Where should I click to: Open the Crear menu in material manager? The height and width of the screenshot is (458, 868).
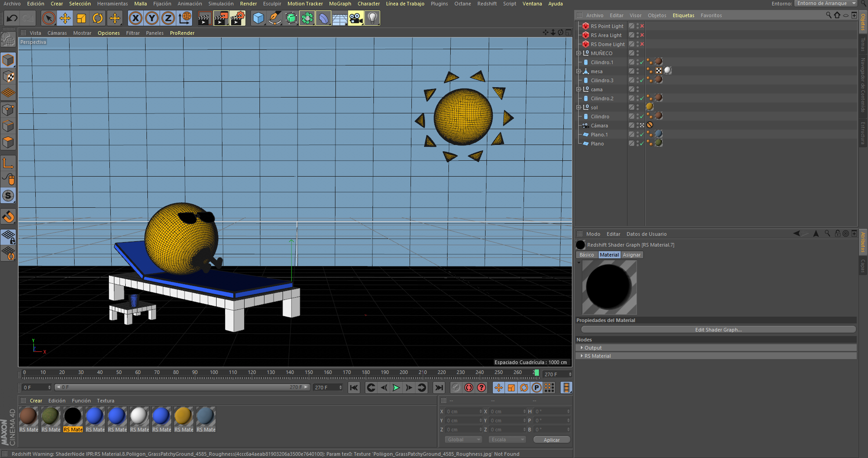point(36,401)
